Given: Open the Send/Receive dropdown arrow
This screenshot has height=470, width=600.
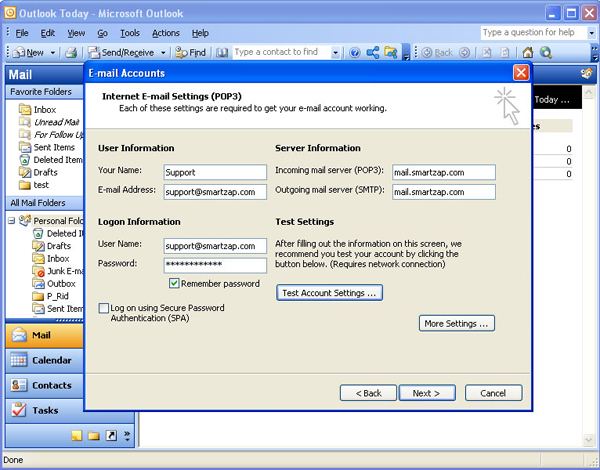Looking at the screenshot, I should click(163, 52).
